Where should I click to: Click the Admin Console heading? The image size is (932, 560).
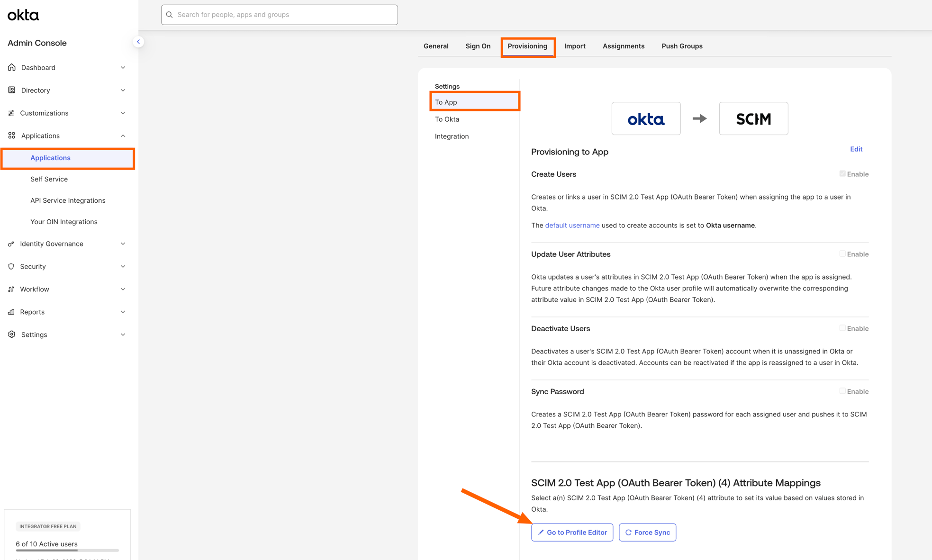coord(37,43)
